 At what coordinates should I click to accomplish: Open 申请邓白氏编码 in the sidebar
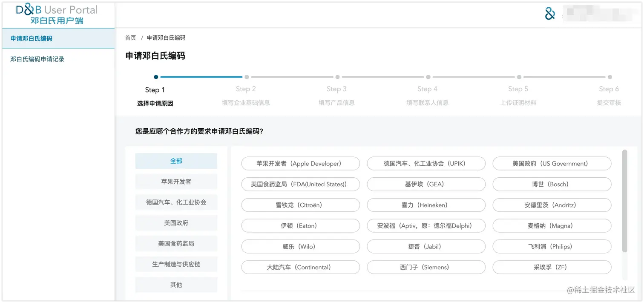coord(58,38)
